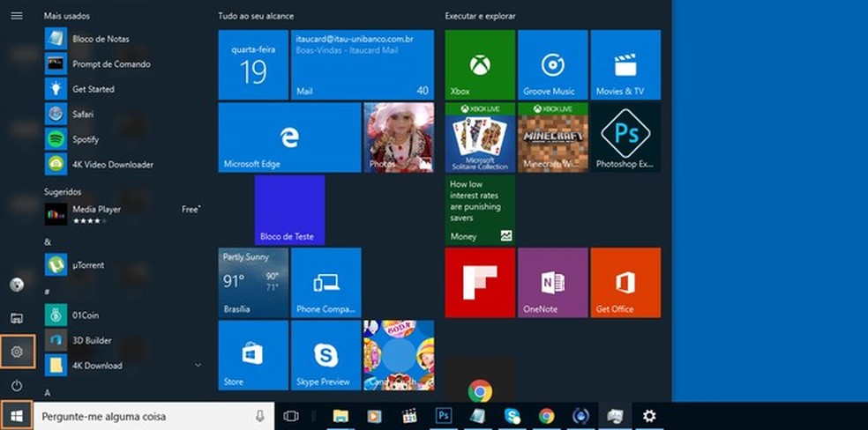This screenshot has height=430, width=868.
Task: Open Settings gear on the taskbar
Action: coord(649,416)
